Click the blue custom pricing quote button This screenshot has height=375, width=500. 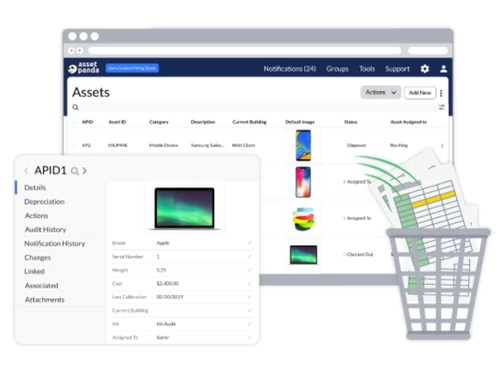point(132,68)
